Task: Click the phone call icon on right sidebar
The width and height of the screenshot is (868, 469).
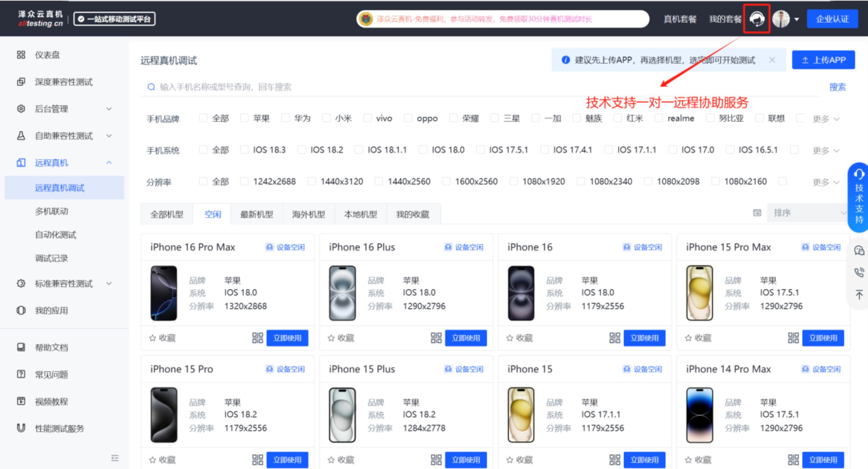Action: [859, 272]
